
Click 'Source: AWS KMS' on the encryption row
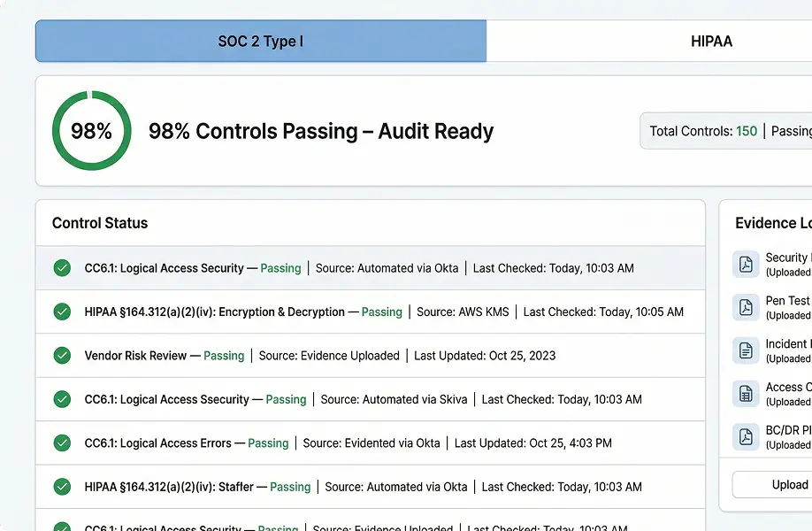pyautogui.click(x=463, y=312)
